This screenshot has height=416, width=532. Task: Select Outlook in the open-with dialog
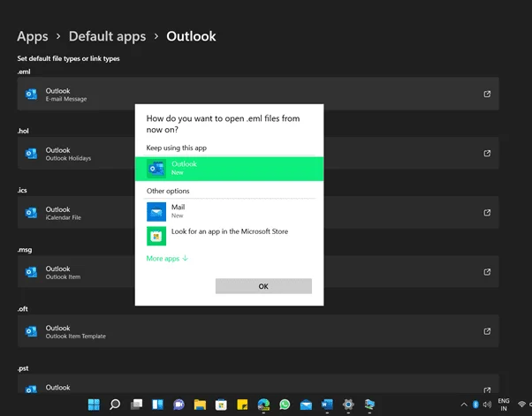pyautogui.click(x=230, y=169)
